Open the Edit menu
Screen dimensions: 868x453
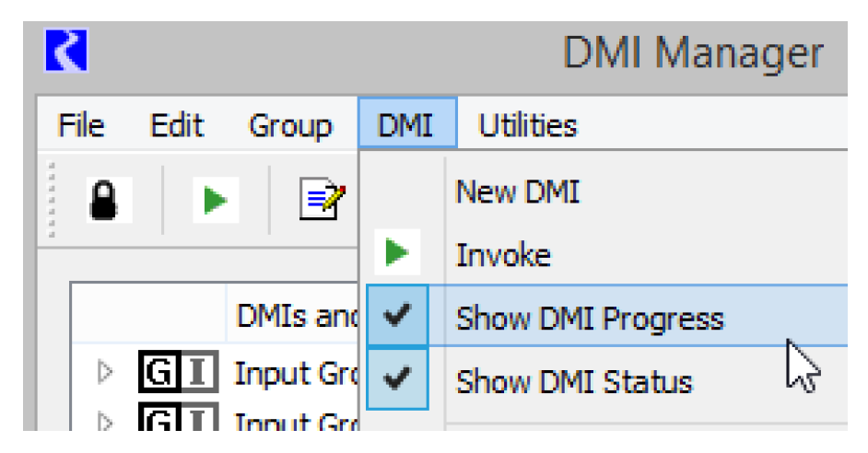coord(176,125)
